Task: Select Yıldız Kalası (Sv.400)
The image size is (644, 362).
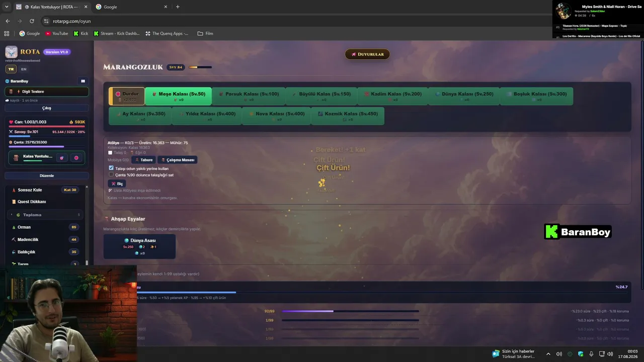Action: click(207, 116)
